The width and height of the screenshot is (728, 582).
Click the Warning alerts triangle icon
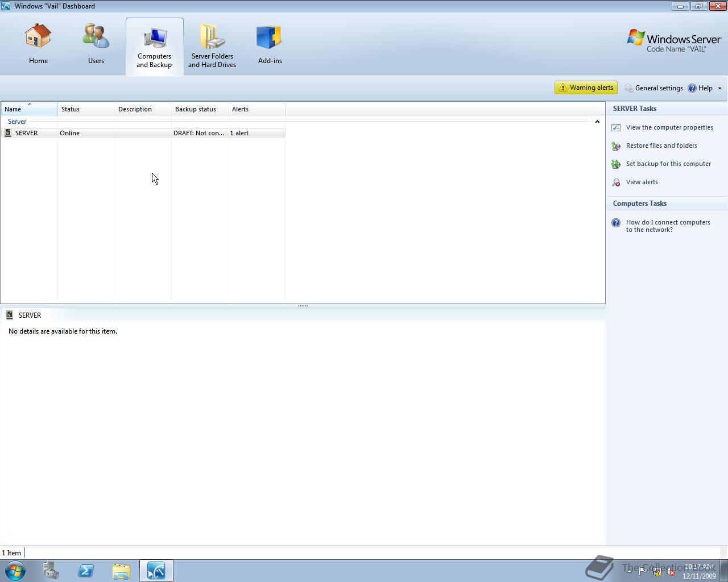[563, 88]
